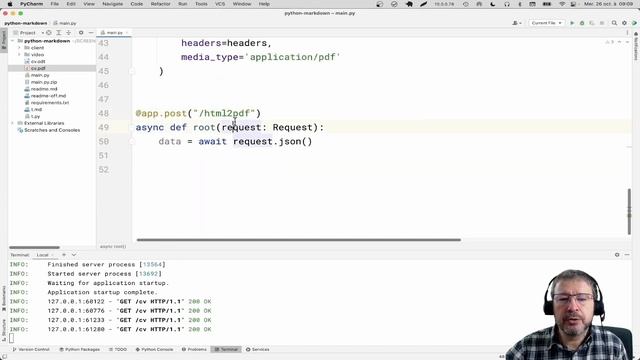Open t.py in project tree

pyautogui.click(x=35, y=116)
